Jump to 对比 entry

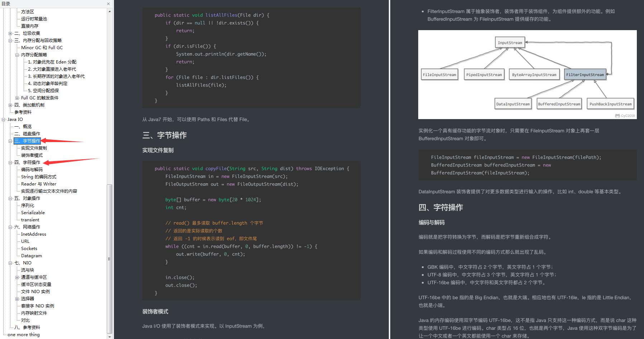tap(25, 320)
